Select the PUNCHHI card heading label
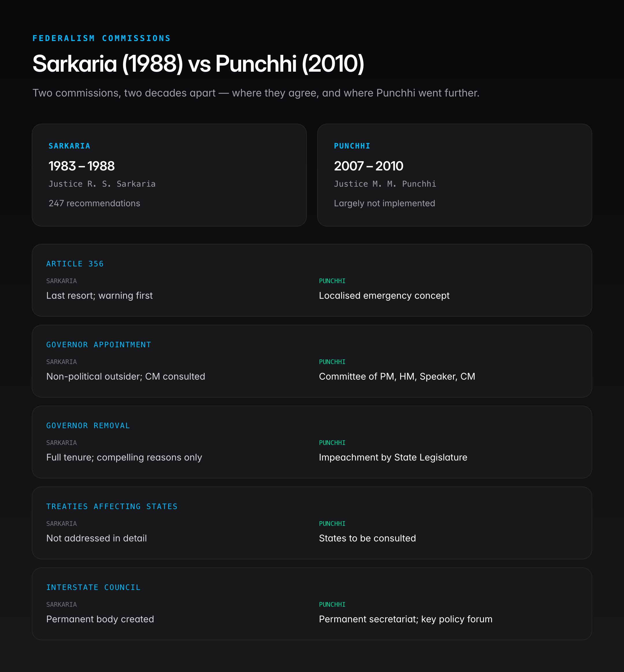The height and width of the screenshot is (672, 624). (x=352, y=146)
